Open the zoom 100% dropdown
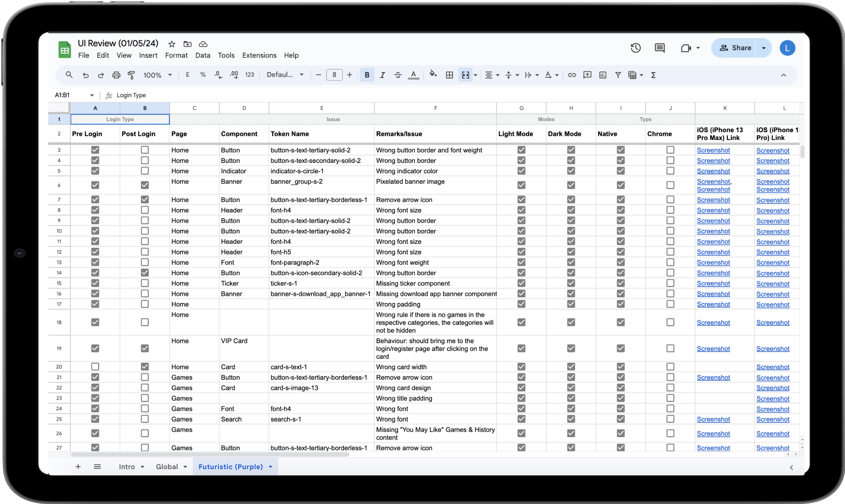Viewport: 845px width, 504px height. pyautogui.click(x=158, y=75)
